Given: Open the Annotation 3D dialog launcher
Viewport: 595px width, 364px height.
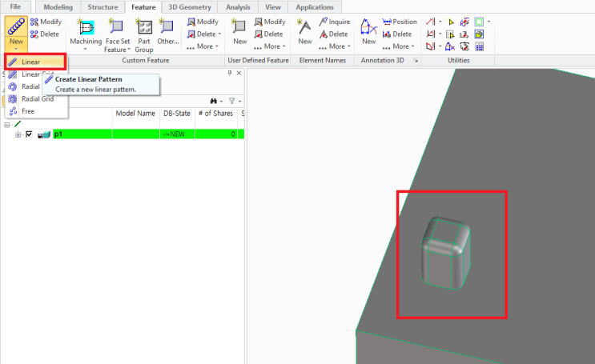Looking at the screenshot, I should point(416,61).
